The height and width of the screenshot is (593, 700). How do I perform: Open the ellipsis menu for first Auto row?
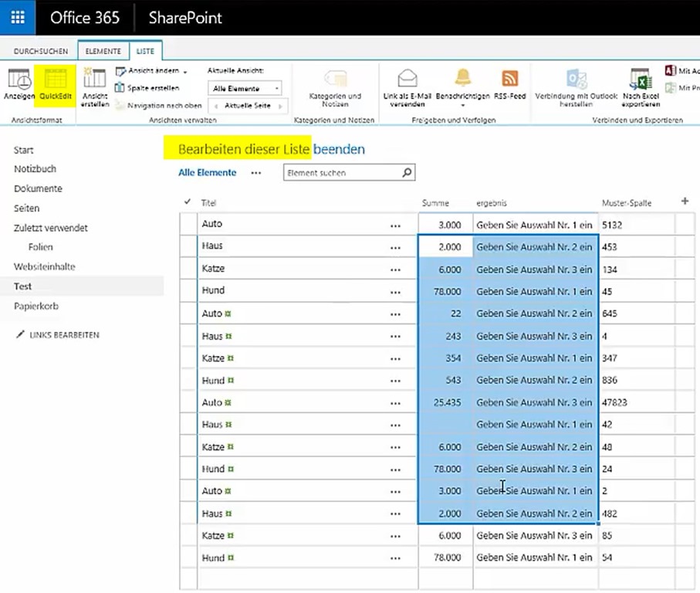396,226
